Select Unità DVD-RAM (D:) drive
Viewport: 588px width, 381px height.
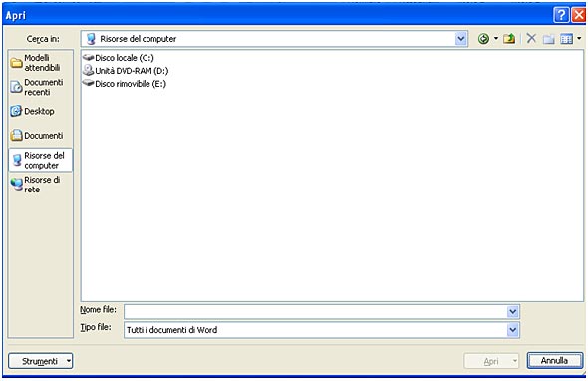coord(126,71)
